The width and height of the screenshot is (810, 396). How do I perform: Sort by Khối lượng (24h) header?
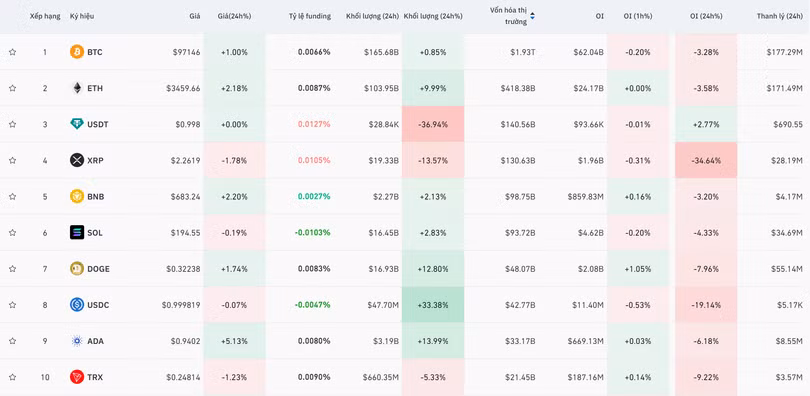point(372,17)
